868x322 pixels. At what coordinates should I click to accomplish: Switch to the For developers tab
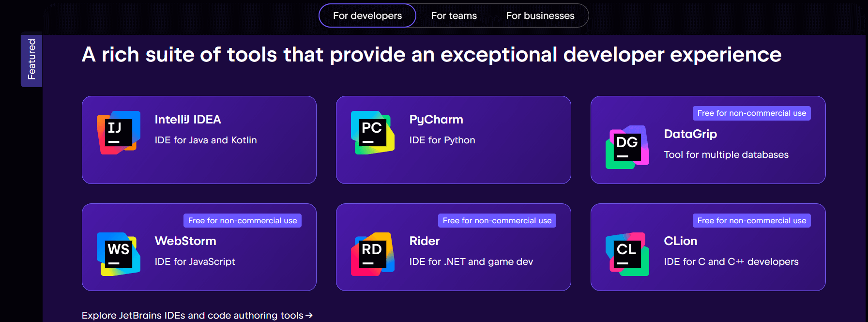click(367, 15)
